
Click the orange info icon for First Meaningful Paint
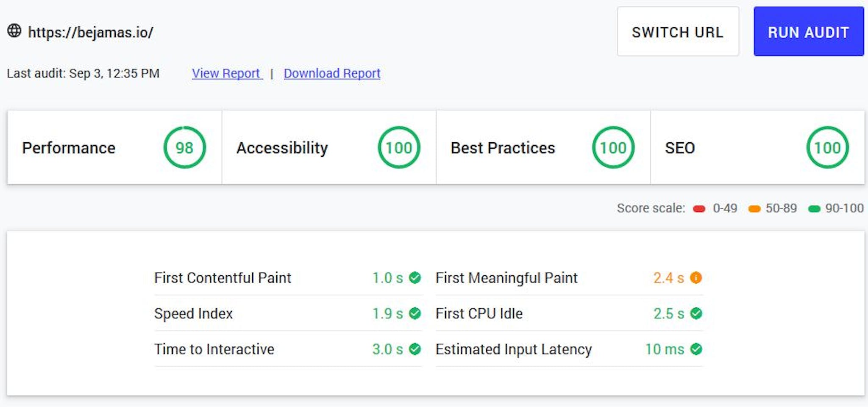(x=696, y=278)
